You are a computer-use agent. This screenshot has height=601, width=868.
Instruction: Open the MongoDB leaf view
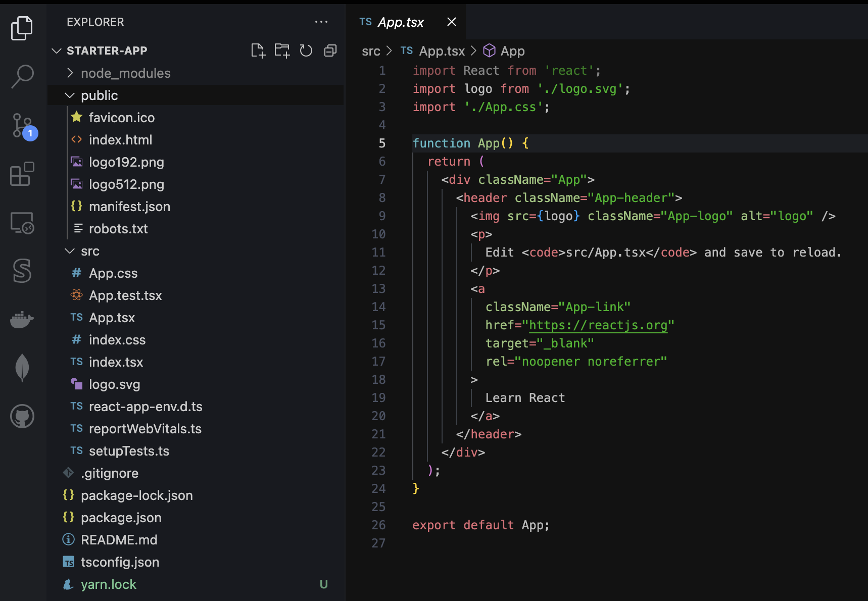pos(22,367)
